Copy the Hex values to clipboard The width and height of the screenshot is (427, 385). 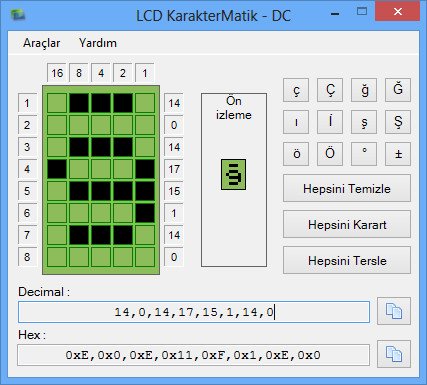(x=394, y=354)
